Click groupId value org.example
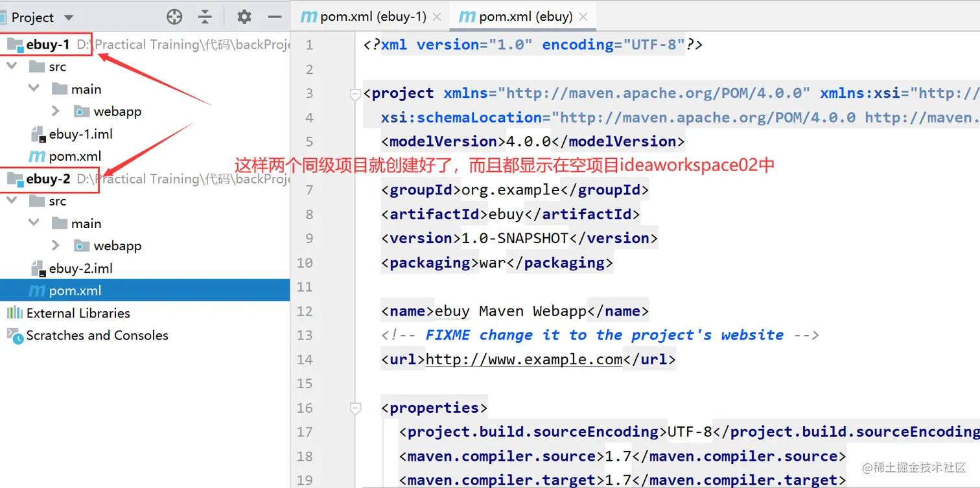 tap(510, 190)
